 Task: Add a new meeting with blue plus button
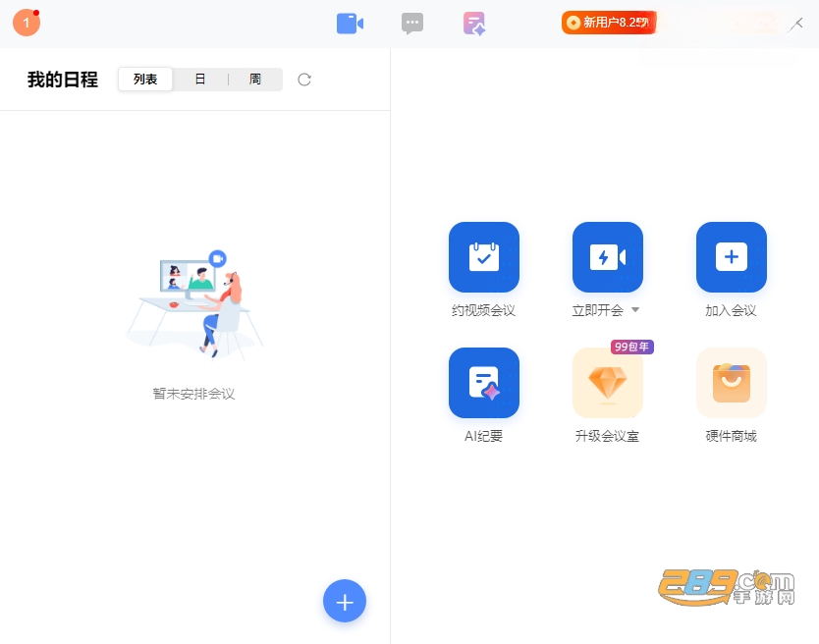tap(345, 601)
